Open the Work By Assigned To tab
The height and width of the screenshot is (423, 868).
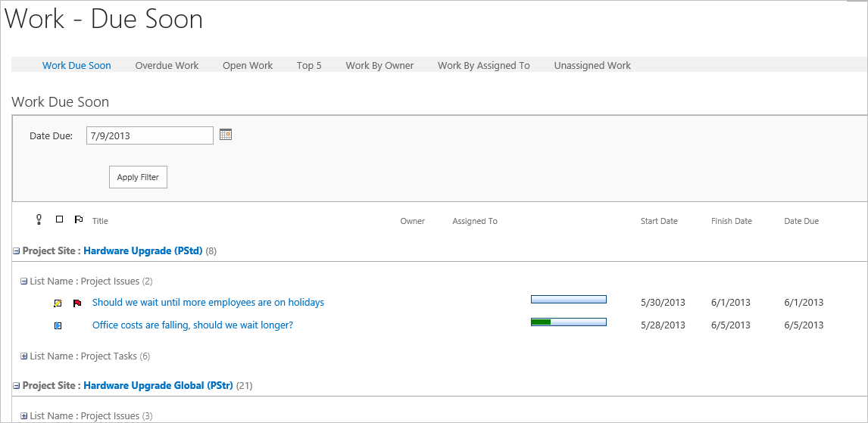pyautogui.click(x=483, y=66)
